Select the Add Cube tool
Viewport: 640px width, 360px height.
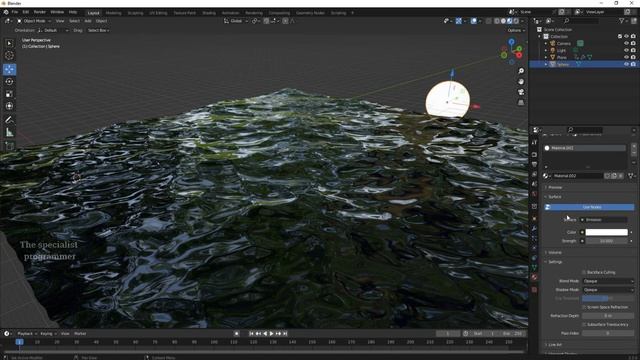pyautogui.click(x=9, y=145)
